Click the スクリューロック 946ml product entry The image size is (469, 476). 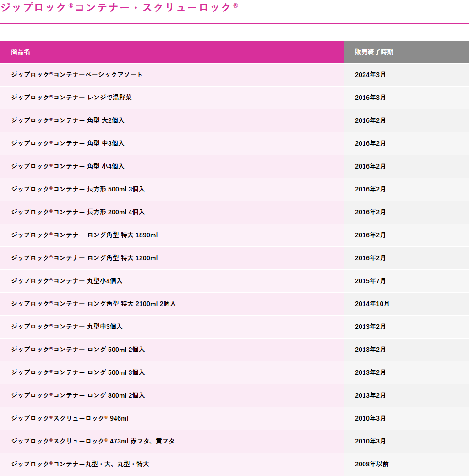(x=70, y=418)
